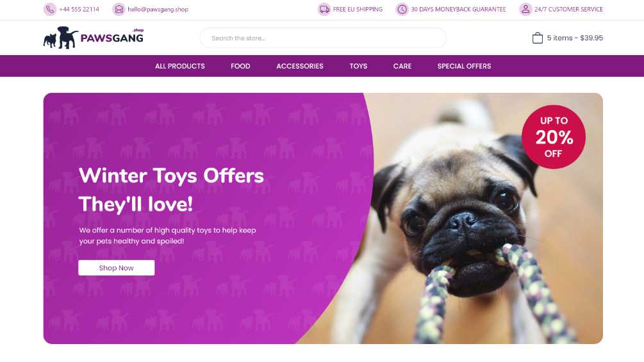Select the Toys menu item
The height and width of the screenshot is (362, 644).
pyautogui.click(x=358, y=66)
